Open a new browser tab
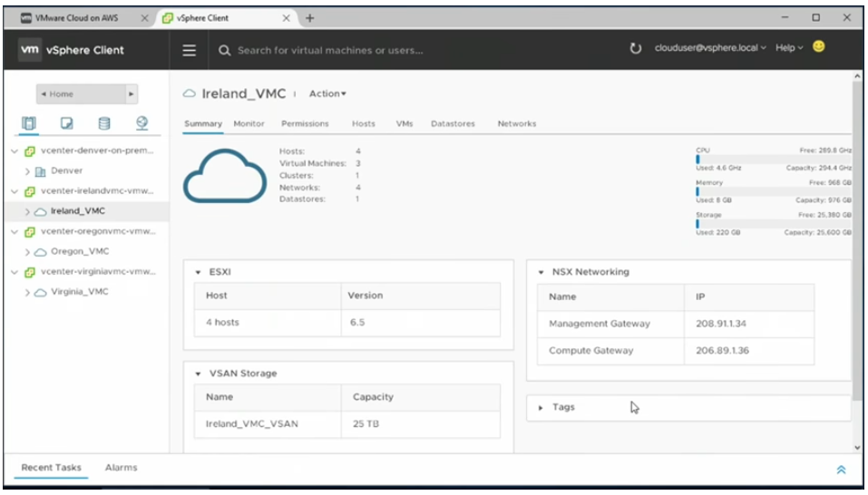This screenshot has width=868, height=495. [309, 18]
